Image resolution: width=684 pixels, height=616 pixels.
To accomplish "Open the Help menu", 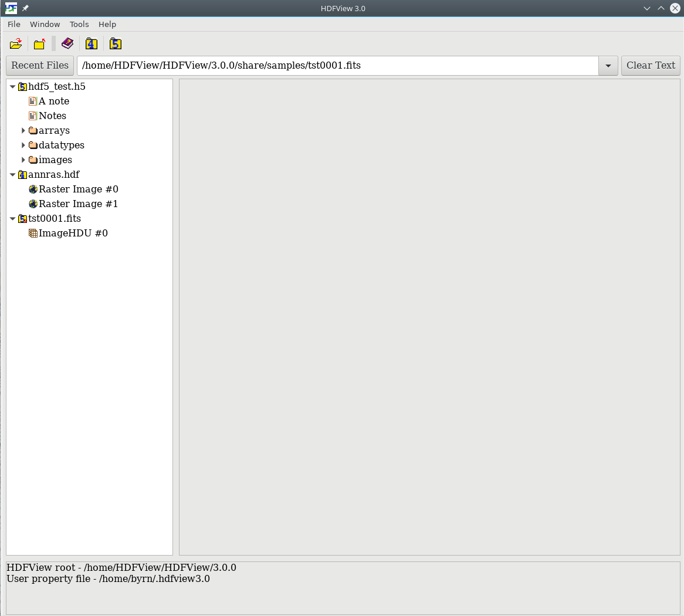I will 107,25.
